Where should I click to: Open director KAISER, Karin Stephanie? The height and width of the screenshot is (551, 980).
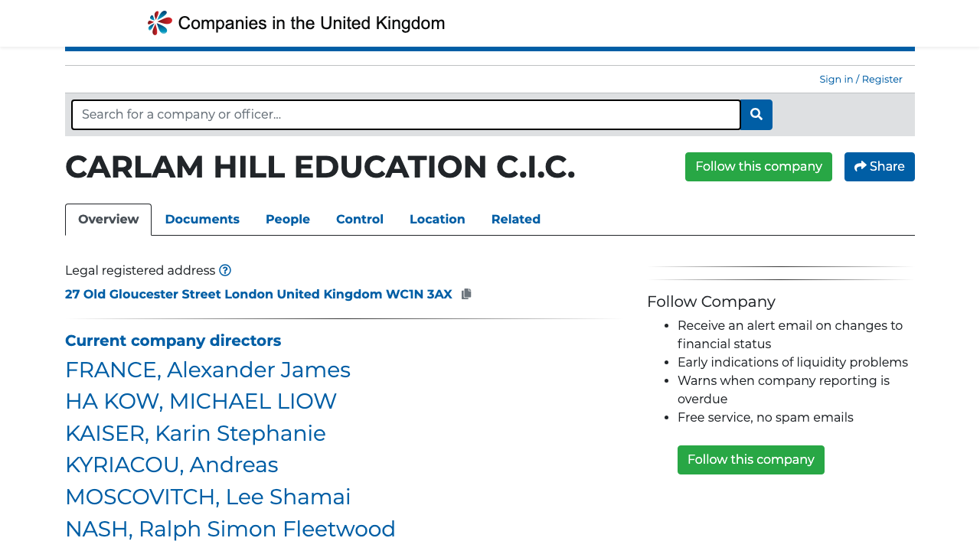pos(195,433)
